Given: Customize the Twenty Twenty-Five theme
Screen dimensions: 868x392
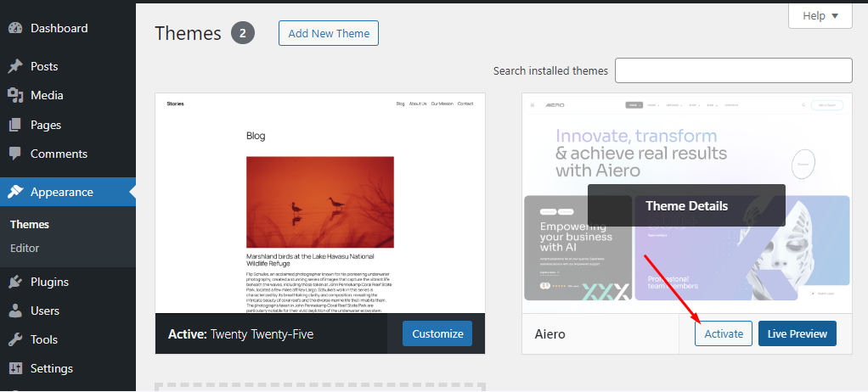Looking at the screenshot, I should tap(437, 334).
